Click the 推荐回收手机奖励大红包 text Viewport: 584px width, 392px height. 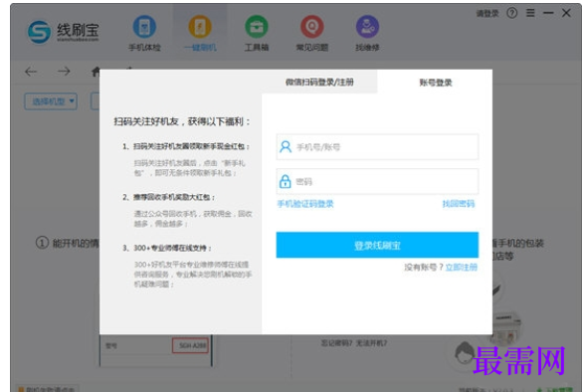pos(174,197)
